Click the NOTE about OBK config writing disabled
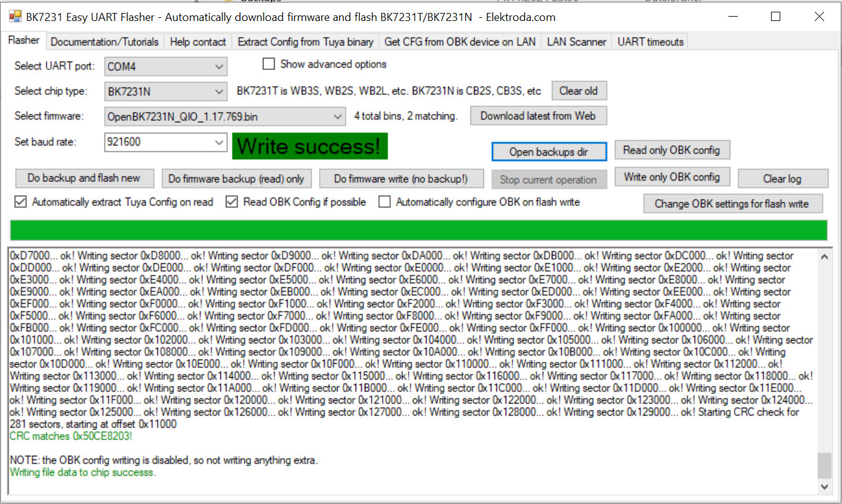Screen dimensions: 842x504 click(x=164, y=460)
